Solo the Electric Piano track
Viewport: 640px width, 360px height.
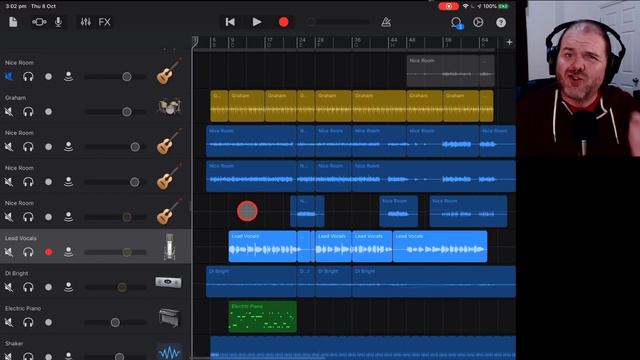tap(28, 322)
